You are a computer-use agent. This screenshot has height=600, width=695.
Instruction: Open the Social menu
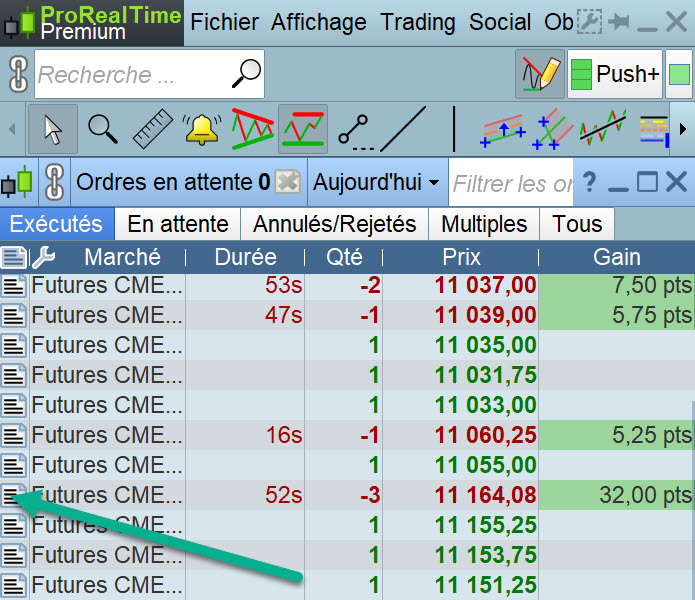pyautogui.click(x=500, y=22)
